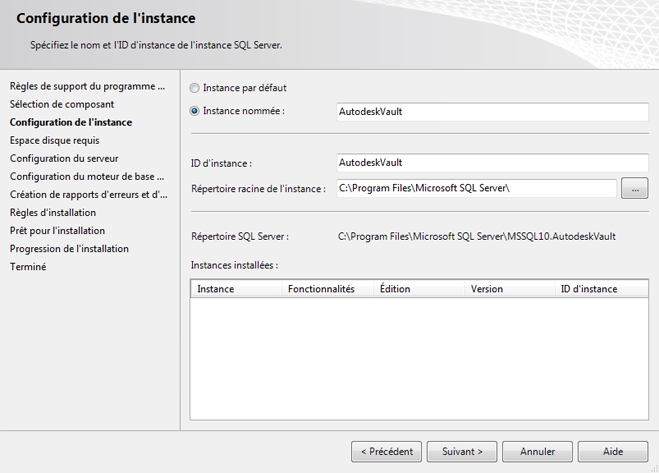The height and width of the screenshot is (473, 659).
Task: Go to step "Configuration du serveur"
Action: tap(64, 159)
